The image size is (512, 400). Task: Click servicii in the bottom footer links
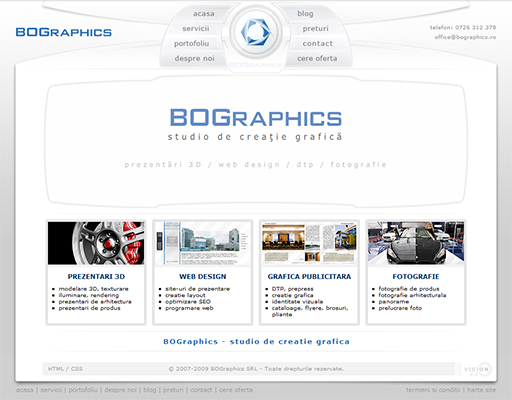point(51,390)
